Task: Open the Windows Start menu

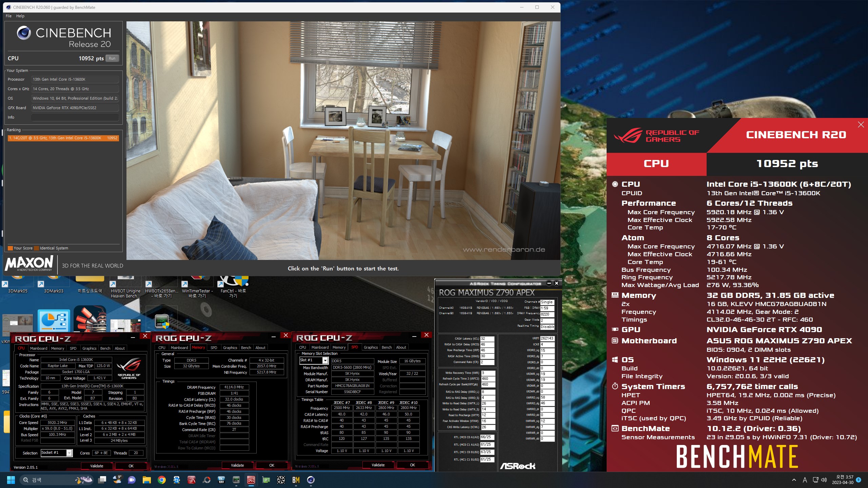Action: 11,480
